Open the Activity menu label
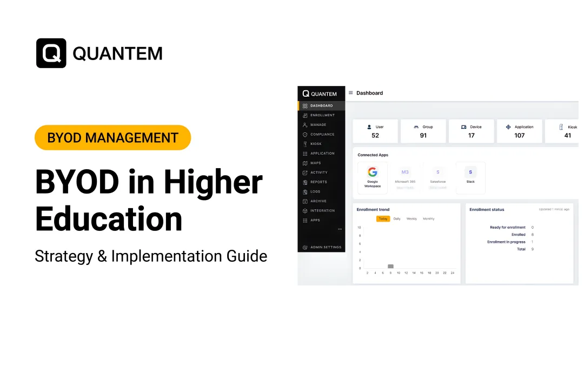Viewport: 584px width, 392px height. coord(319,172)
